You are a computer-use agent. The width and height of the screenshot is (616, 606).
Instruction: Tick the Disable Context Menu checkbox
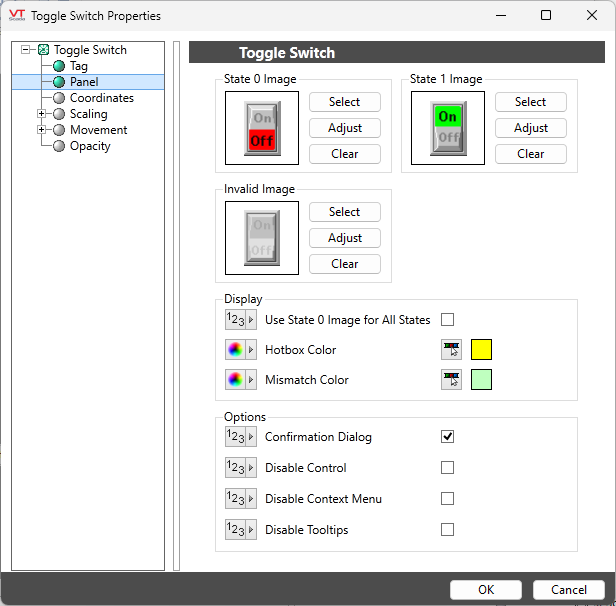point(448,499)
